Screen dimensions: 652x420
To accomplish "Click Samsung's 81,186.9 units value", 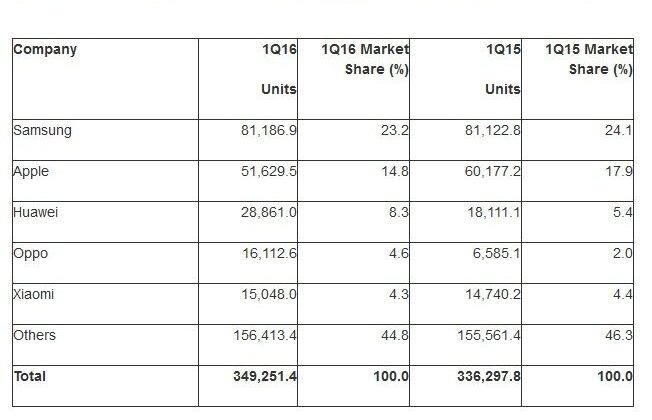I will [269, 131].
